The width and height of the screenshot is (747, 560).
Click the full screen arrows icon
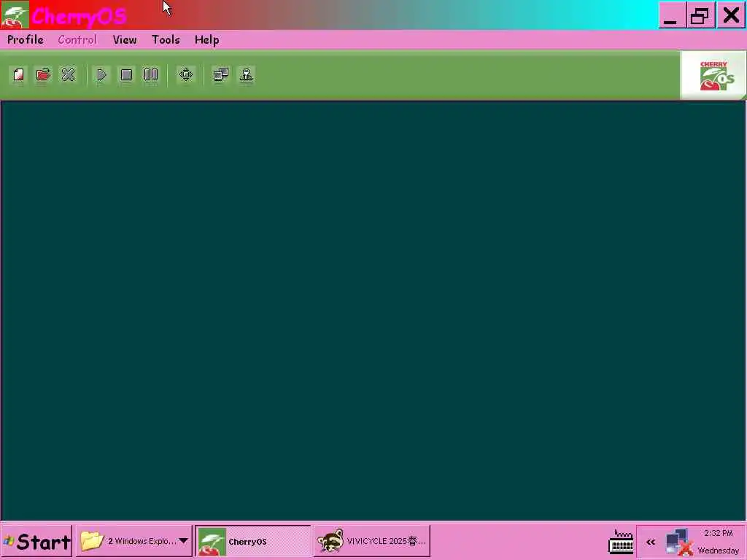(186, 75)
